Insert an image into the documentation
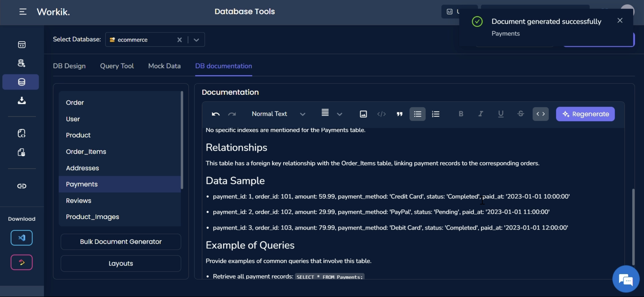The height and width of the screenshot is (297, 644). click(x=363, y=114)
